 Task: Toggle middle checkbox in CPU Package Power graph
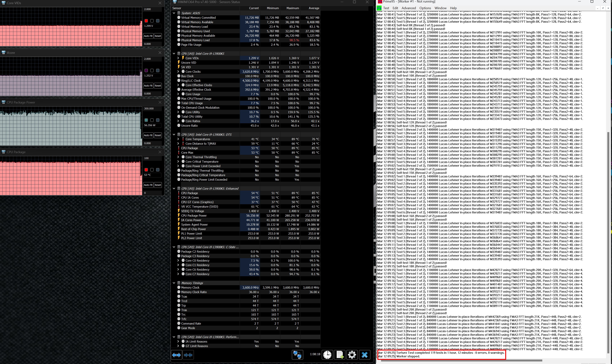coord(152,120)
